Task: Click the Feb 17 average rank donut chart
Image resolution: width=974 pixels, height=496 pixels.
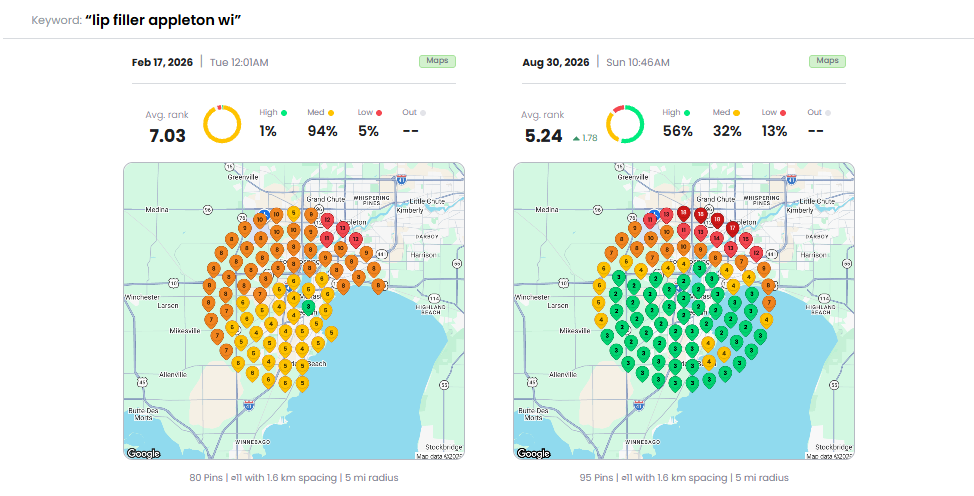Action: pyautogui.click(x=222, y=124)
